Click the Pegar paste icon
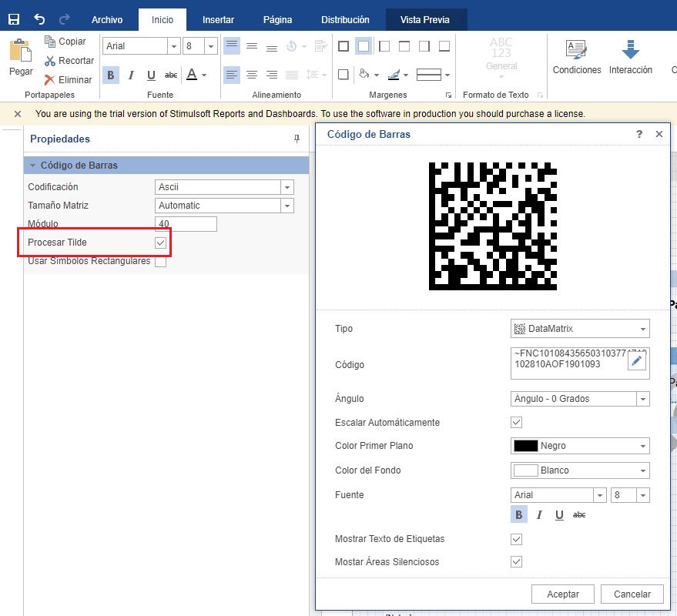The image size is (677, 616). coord(20,51)
